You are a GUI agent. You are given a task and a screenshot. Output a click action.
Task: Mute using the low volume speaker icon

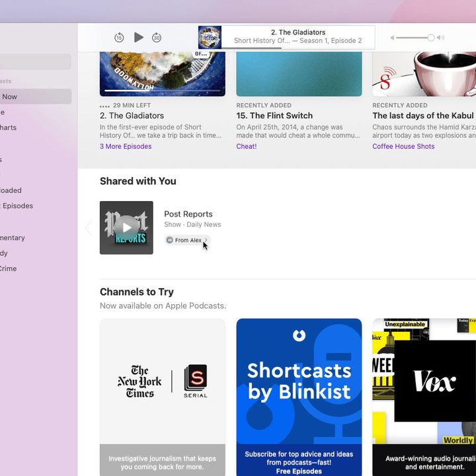[x=392, y=38]
